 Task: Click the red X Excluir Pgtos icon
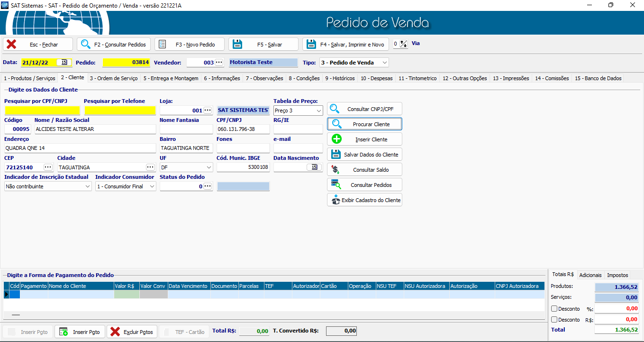coord(115,332)
